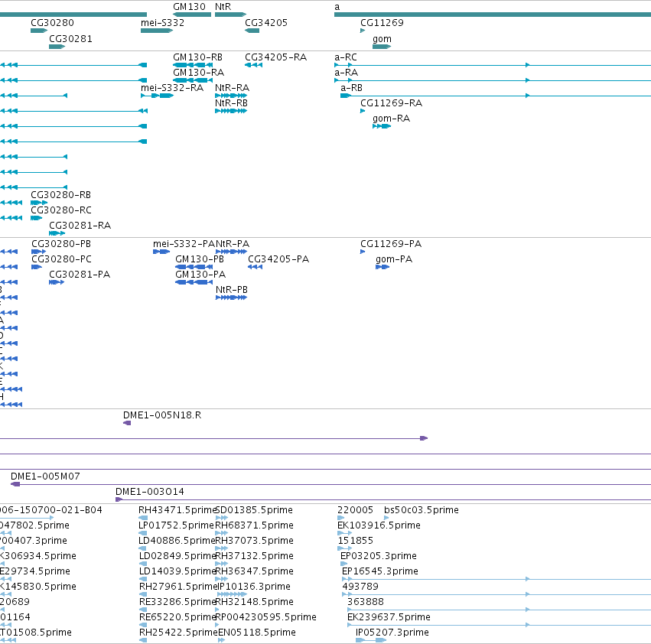651x644 pixels.
Task: Click the CG30280-RC transcript
Action: (37, 218)
